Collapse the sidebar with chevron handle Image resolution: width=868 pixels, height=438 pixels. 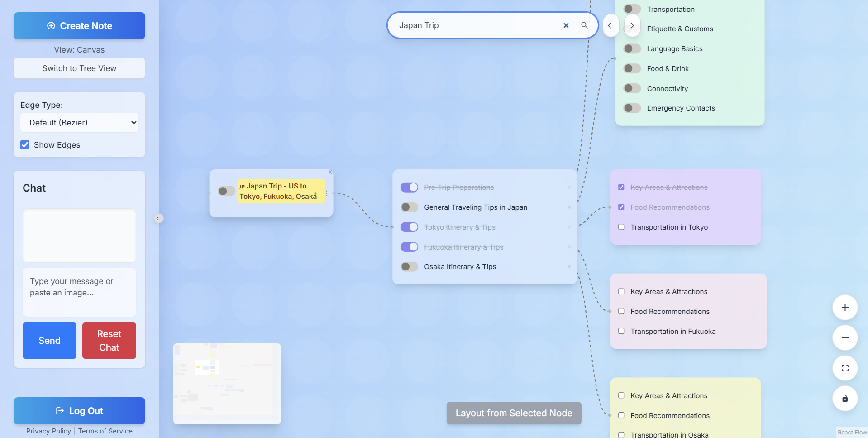158,218
